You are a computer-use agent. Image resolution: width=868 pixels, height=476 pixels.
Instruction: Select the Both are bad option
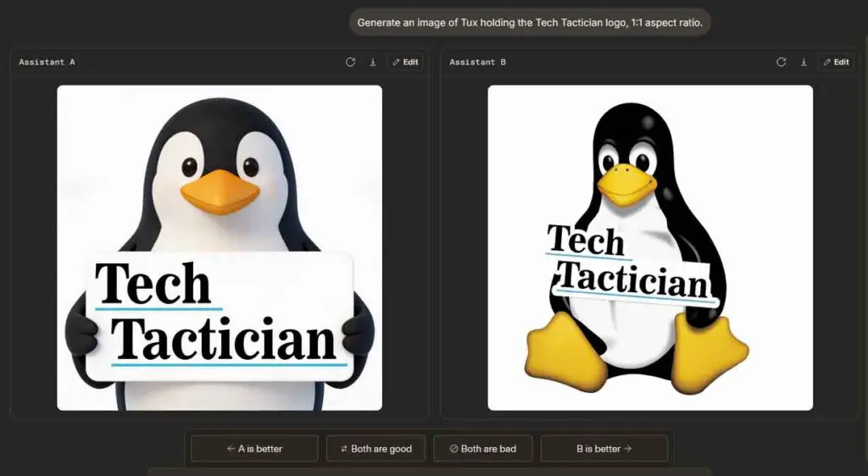482,449
